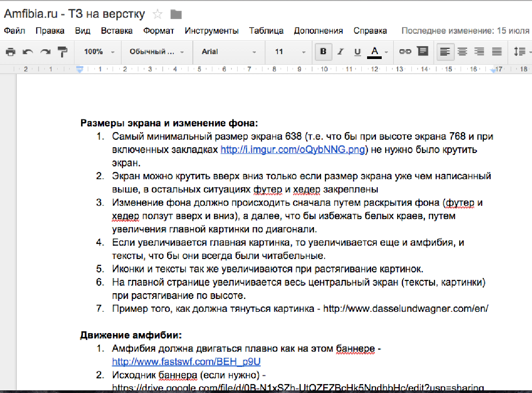
Task: Open the paragraph style dropdown "Обычный"
Action: [157, 52]
